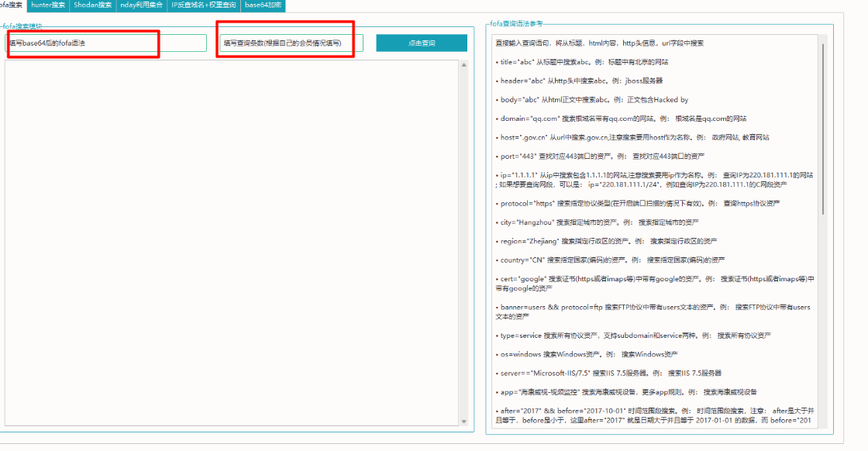
Task: Click the type=service syntax line
Action: (x=633, y=336)
